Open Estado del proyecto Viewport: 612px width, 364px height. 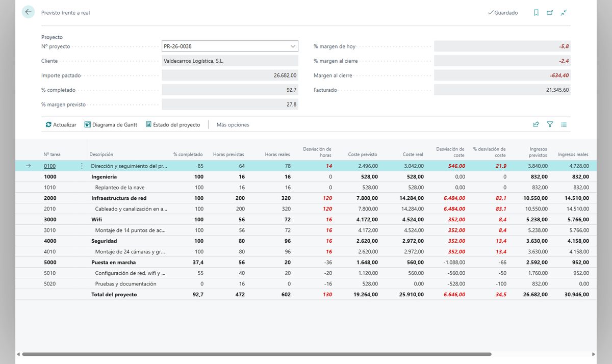point(173,124)
